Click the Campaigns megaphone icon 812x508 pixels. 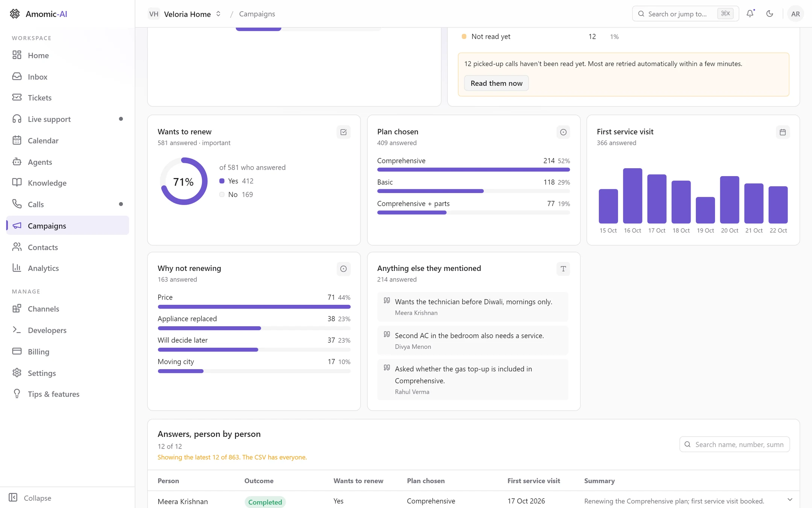pyautogui.click(x=17, y=225)
